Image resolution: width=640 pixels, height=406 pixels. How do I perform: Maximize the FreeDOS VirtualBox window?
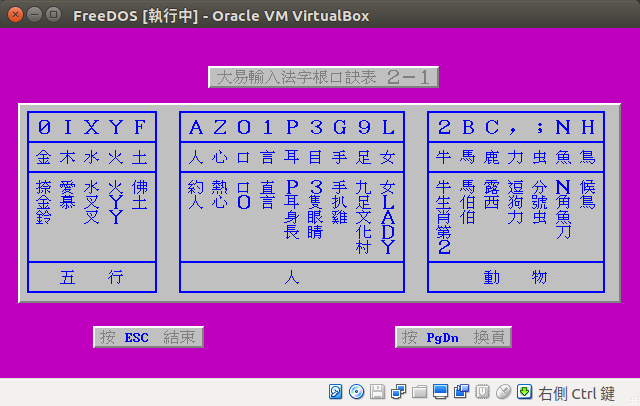(51, 15)
